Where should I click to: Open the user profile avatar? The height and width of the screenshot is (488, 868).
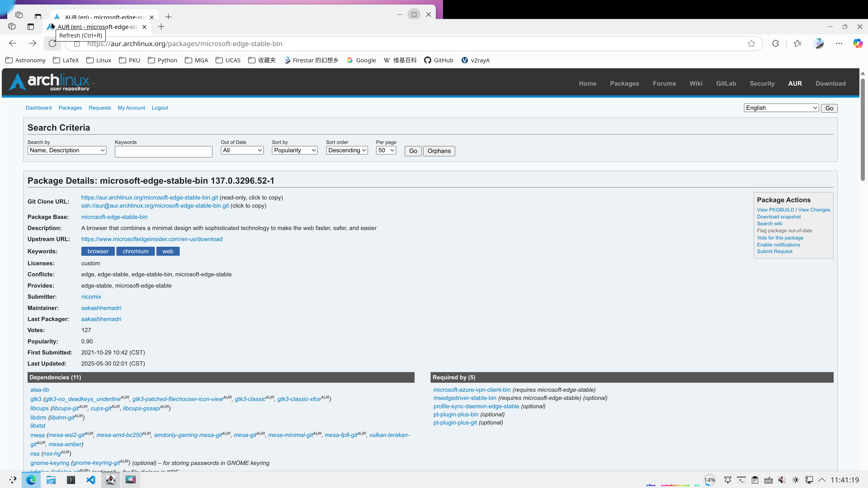818,43
